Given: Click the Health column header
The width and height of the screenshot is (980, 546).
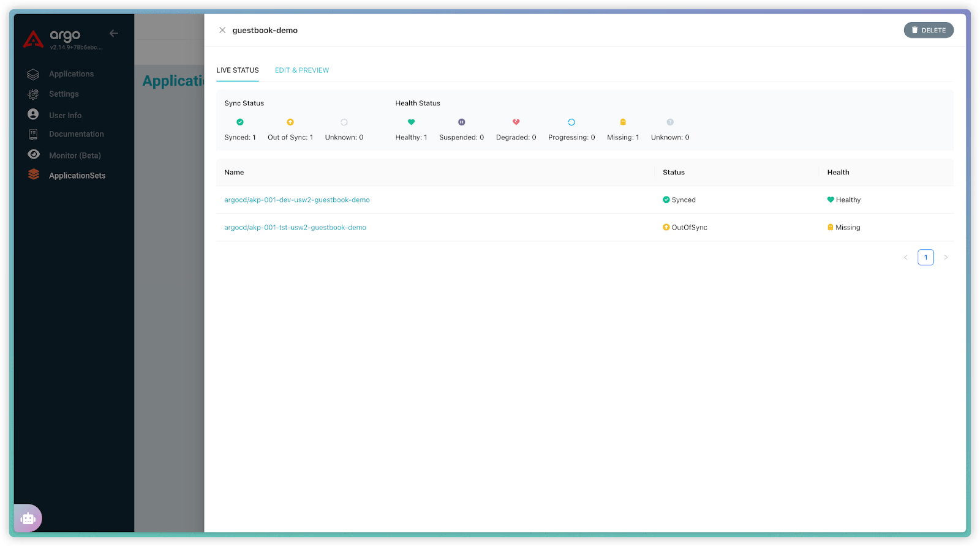Looking at the screenshot, I should [x=838, y=172].
